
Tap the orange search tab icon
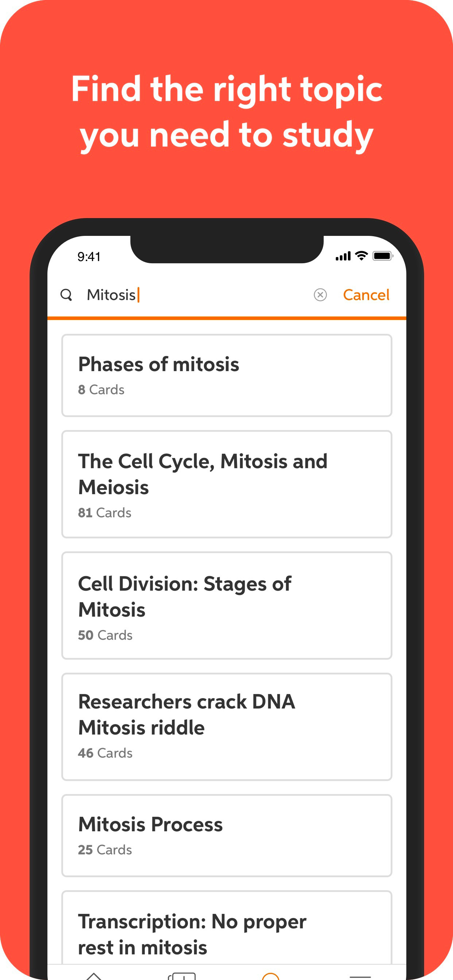(271, 976)
